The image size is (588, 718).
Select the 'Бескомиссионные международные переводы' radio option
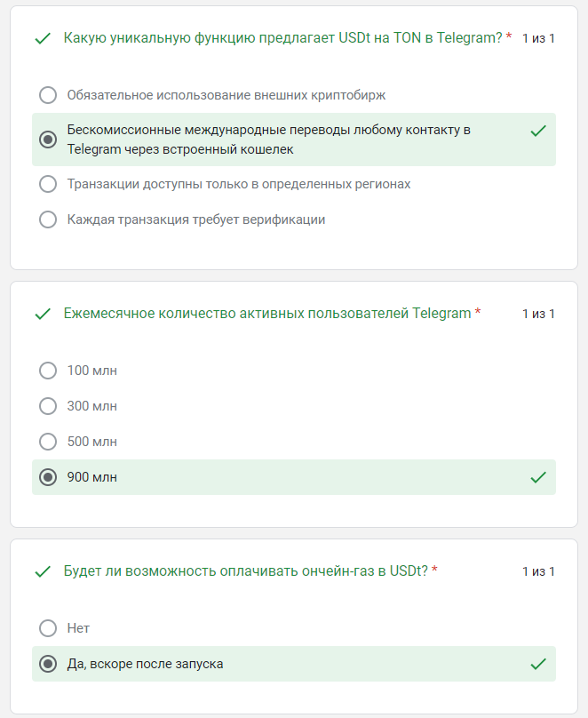(x=48, y=140)
